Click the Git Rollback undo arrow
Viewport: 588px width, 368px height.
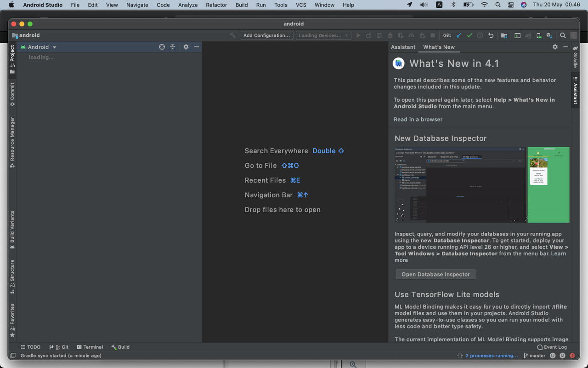[491, 35]
